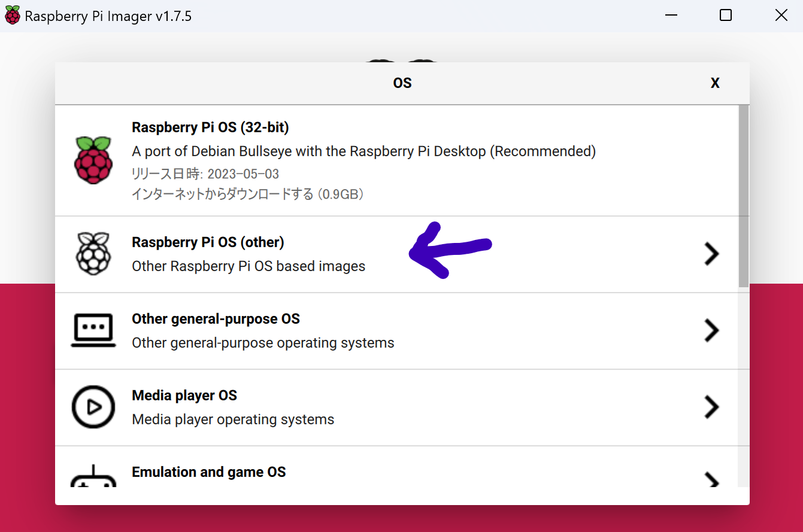The height and width of the screenshot is (532, 803).
Task: Click 'A port of Debian Bullseye' description
Action: point(363,151)
